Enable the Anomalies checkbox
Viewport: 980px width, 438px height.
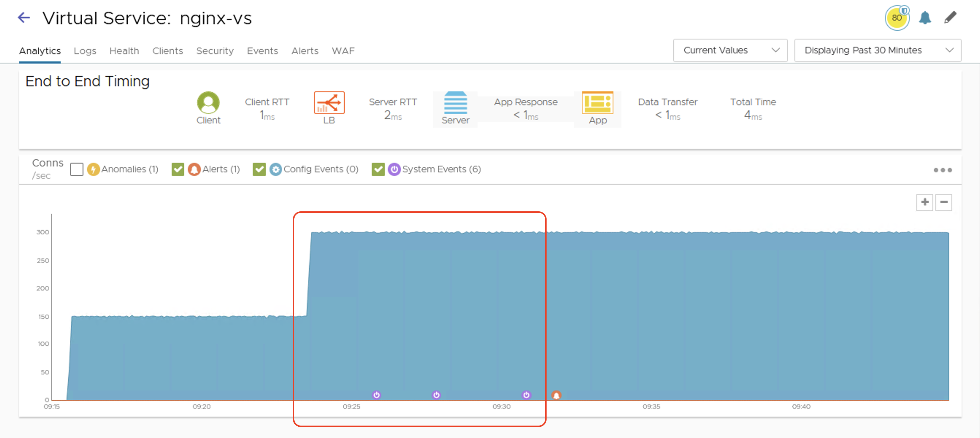click(x=77, y=169)
